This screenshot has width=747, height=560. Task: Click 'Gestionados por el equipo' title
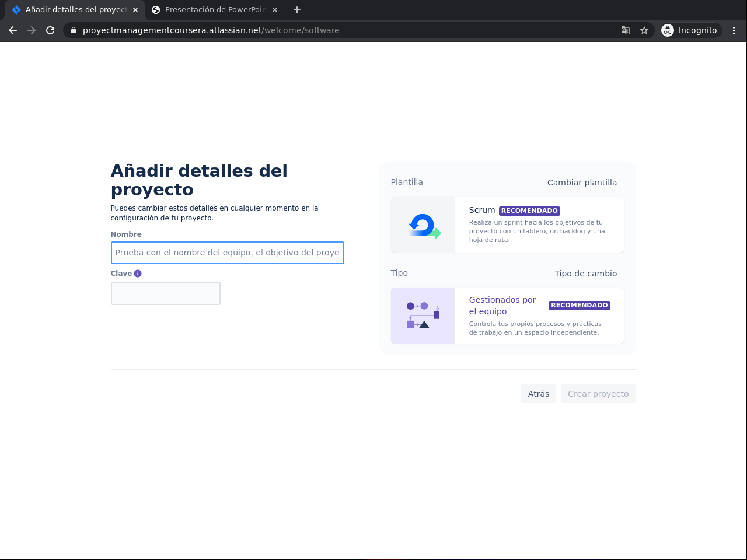click(x=502, y=306)
